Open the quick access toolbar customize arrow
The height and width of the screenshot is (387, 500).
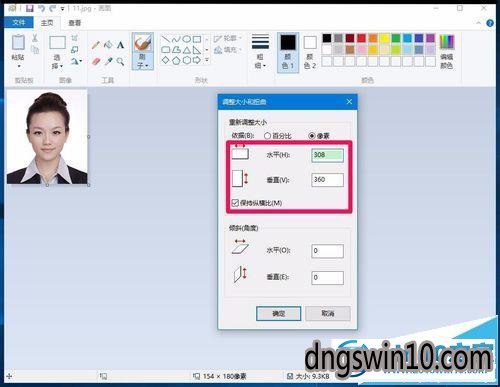tap(63, 9)
